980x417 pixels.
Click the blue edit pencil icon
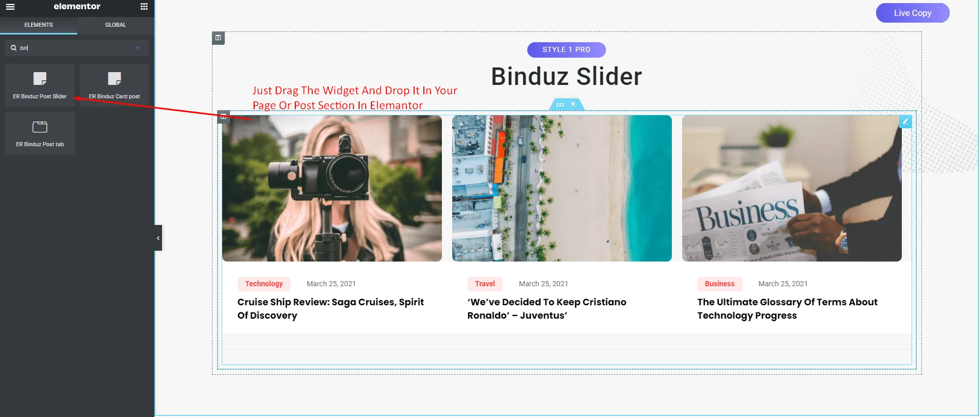[905, 121]
